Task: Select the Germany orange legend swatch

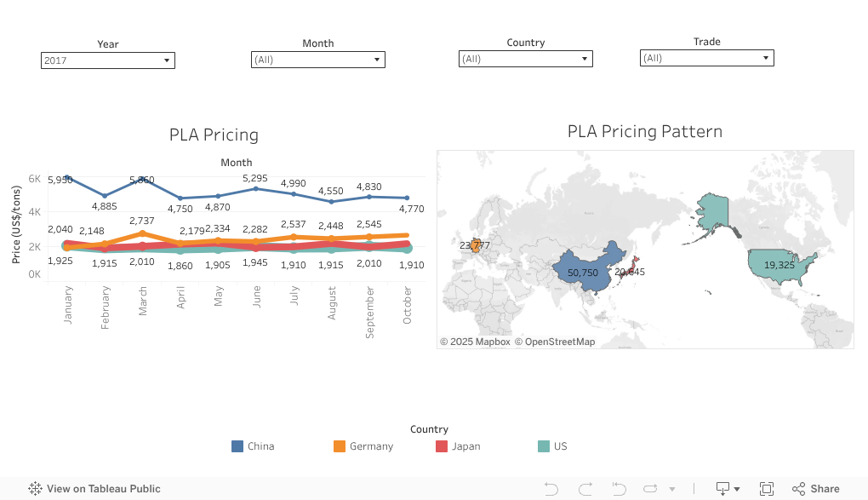Action: pos(340,446)
